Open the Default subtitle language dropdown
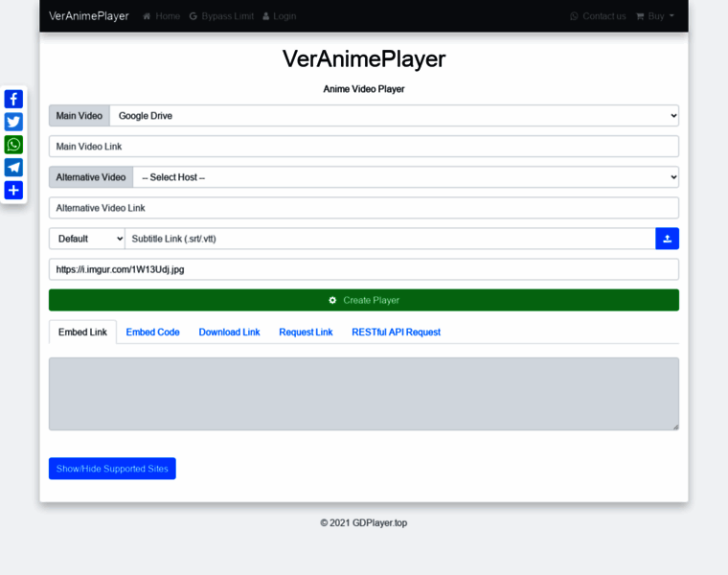 pos(87,239)
